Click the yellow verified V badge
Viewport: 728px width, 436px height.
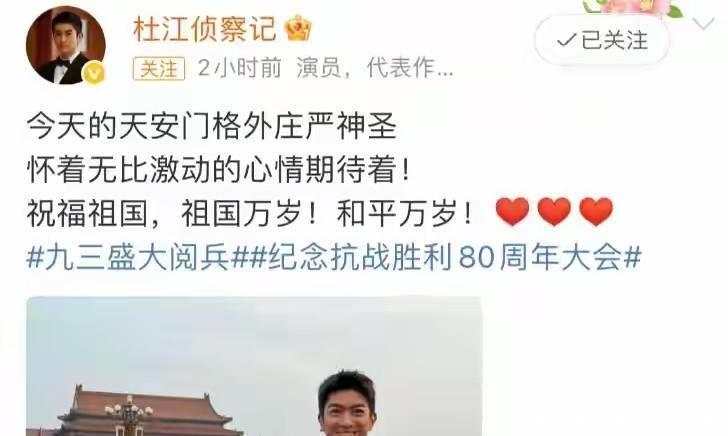click(x=93, y=72)
